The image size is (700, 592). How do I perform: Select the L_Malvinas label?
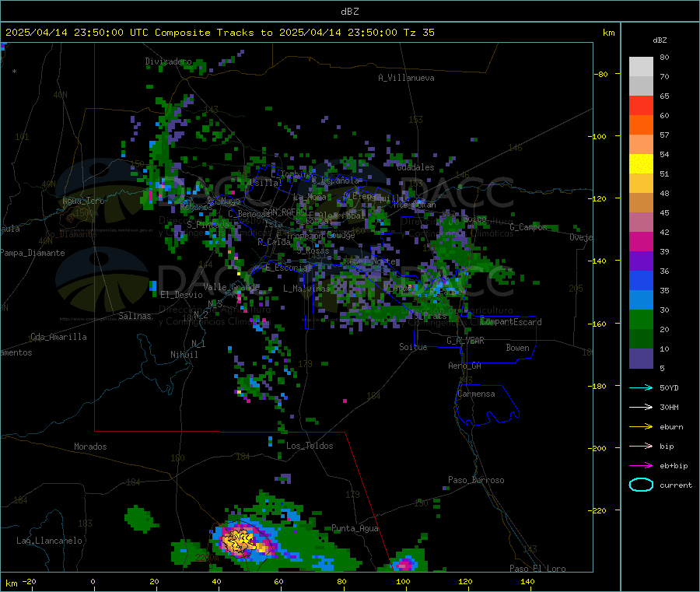pos(306,289)
